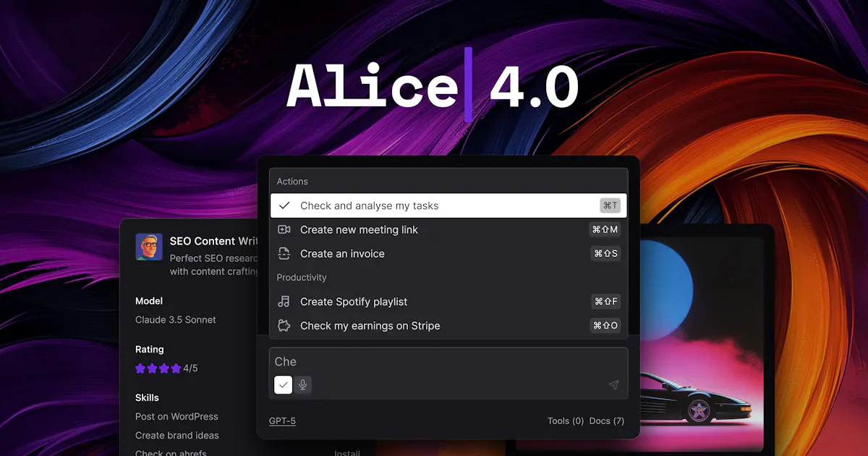Click the ⌘⇧O shortcut badge
Viewport: 868px width, 456px height.
tap(605, 326)
